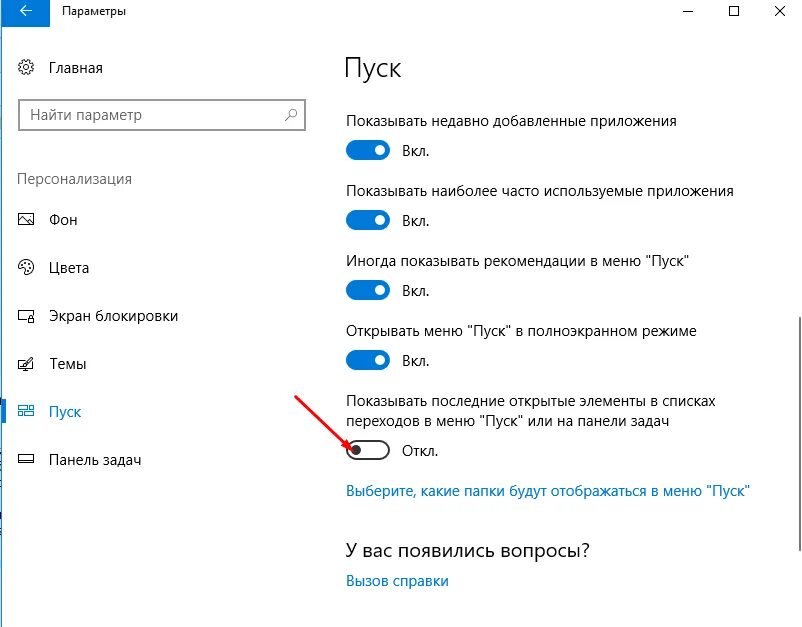Image resolution: width=802 pixels, height=627 pixels.
Task: Click the search magnifier icon
Action: click(x=291, y=115)
